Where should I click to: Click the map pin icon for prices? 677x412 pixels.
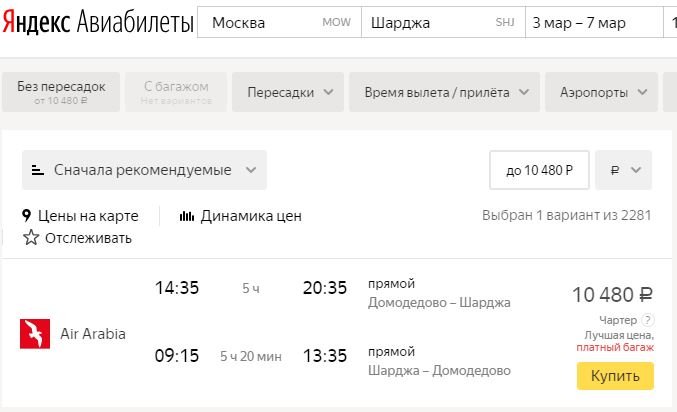coord(28,215)
